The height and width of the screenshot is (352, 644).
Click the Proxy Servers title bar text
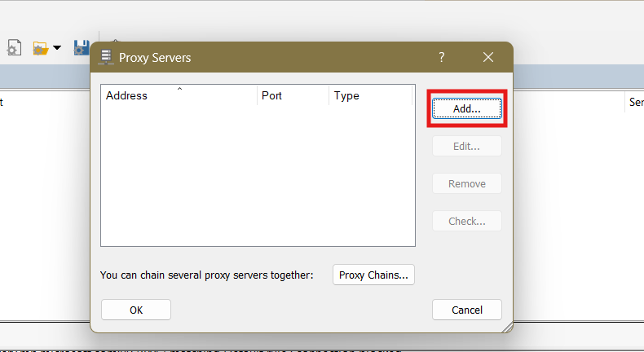[x=155, y=58]
